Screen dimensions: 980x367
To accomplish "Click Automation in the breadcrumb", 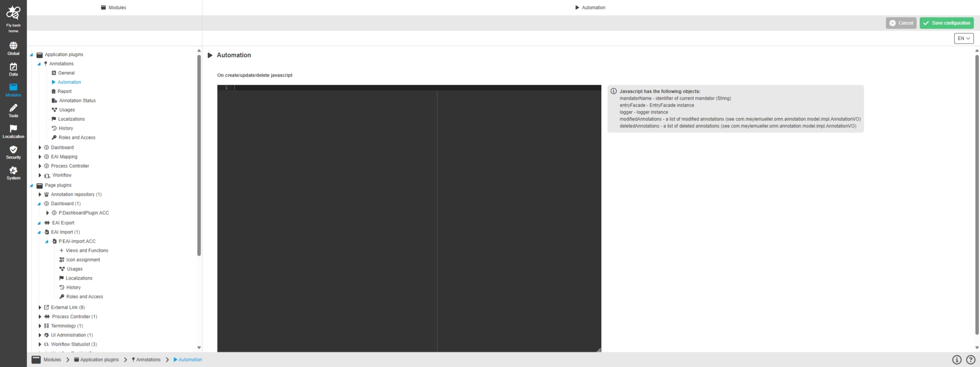I will (x=188, y=360).
